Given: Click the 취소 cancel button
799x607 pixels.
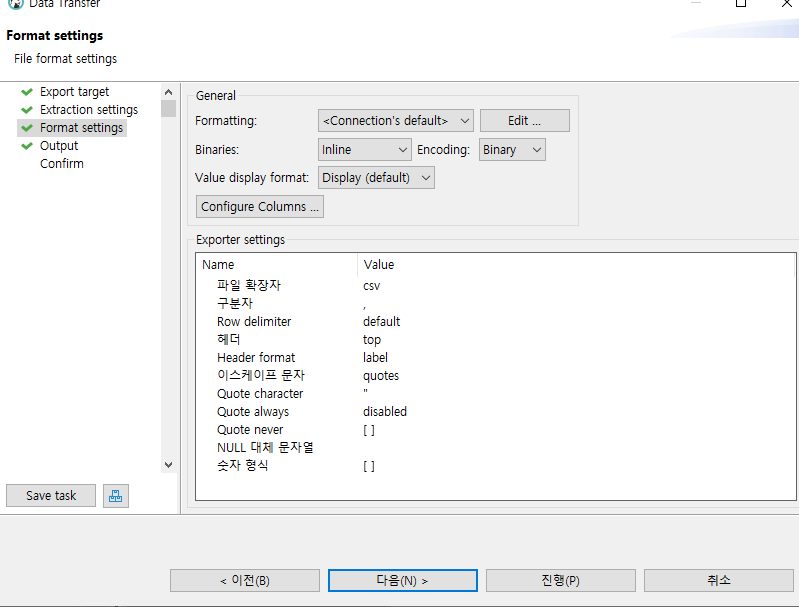Looking at the screenshot, I should point(718,580).
